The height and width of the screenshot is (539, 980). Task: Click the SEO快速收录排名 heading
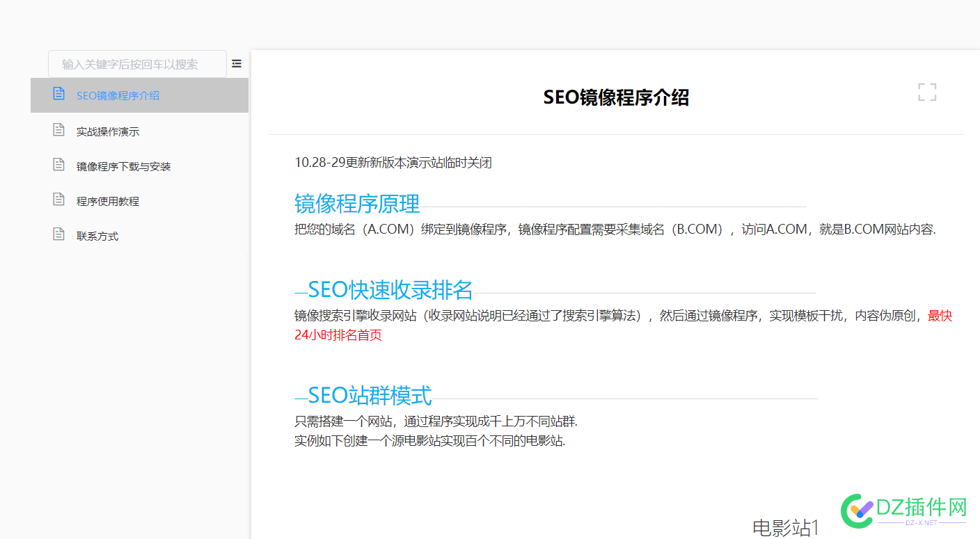tap(390, 289)
